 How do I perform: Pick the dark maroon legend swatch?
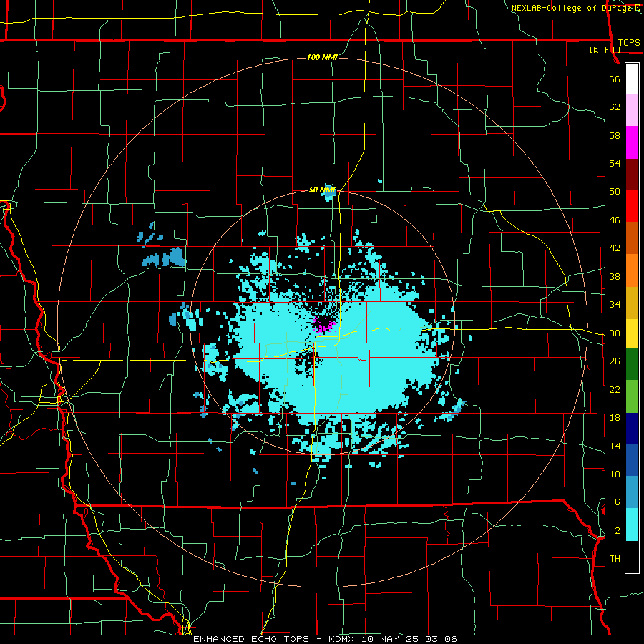tap(632, 175)
